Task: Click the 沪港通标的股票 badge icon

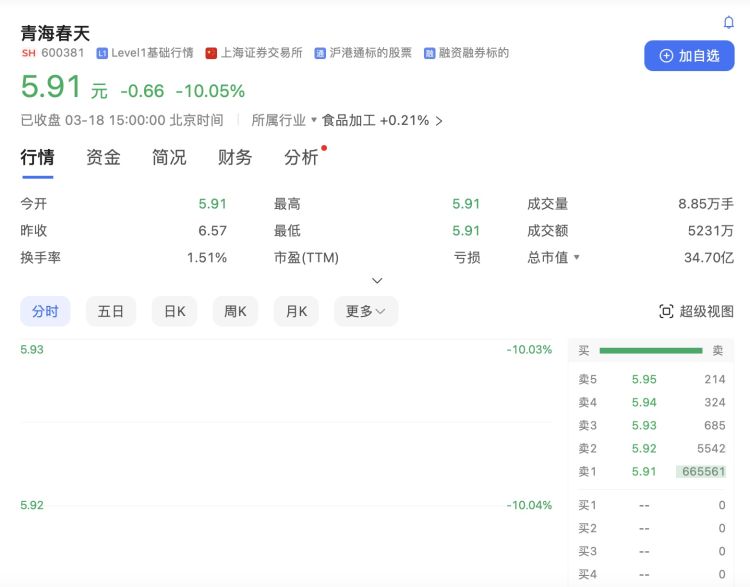Action: coord(320,53)
